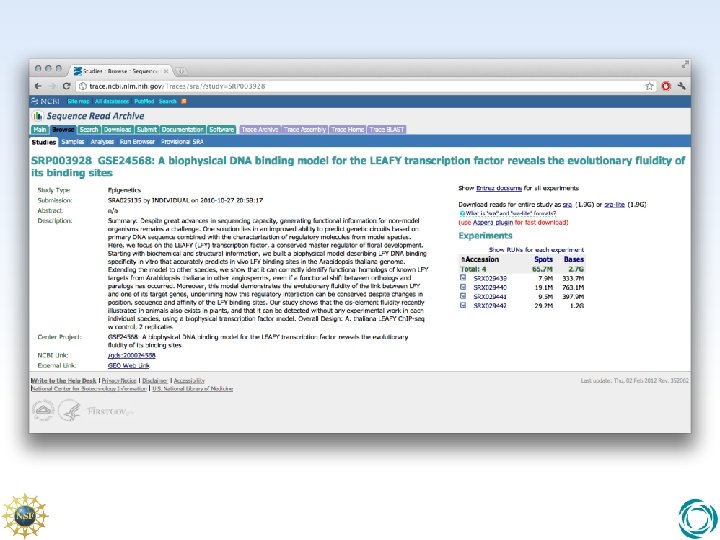Open the Main tab

40,130
